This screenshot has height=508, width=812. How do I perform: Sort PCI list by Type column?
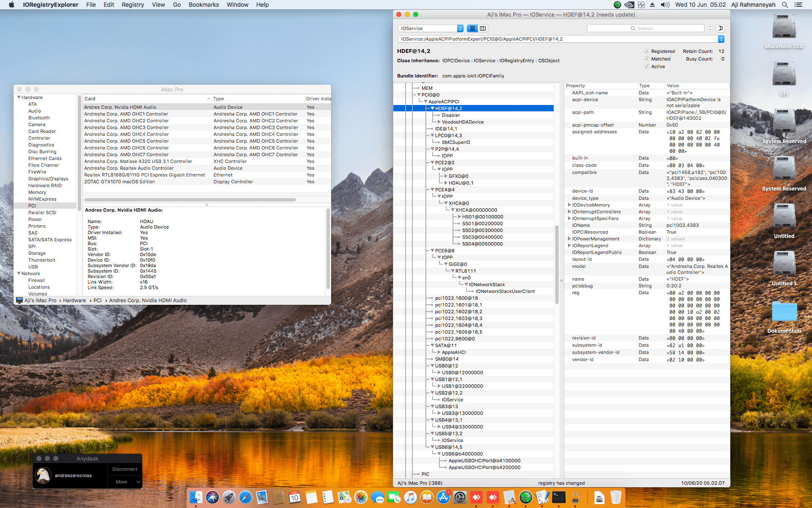[x=258, y=99]
